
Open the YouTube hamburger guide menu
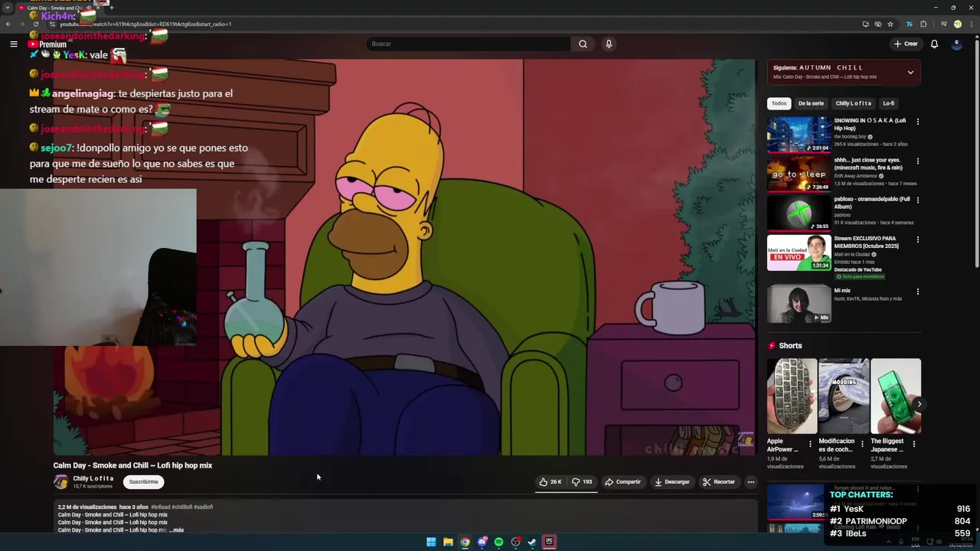click(13, 44)
